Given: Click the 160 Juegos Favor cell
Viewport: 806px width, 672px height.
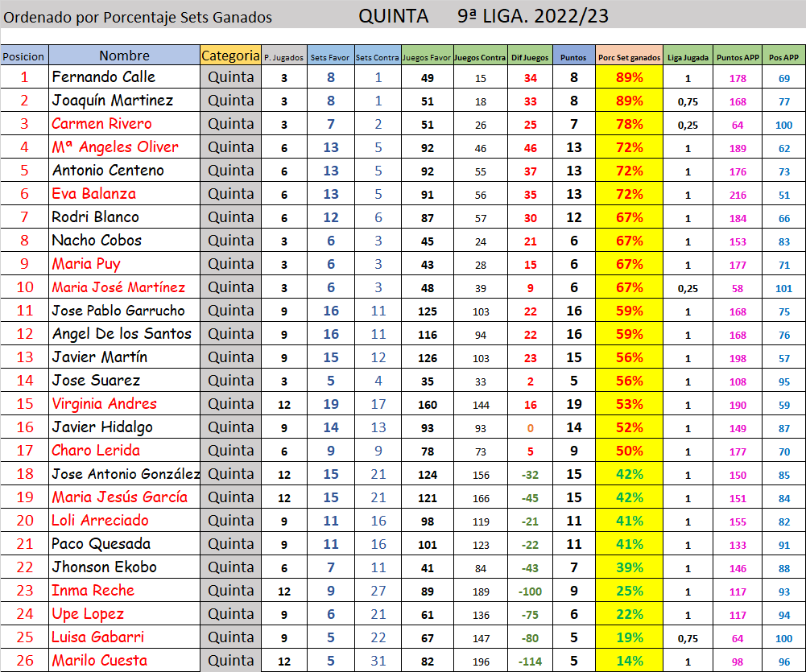Looking at the screenshot, I should point(428,404).
